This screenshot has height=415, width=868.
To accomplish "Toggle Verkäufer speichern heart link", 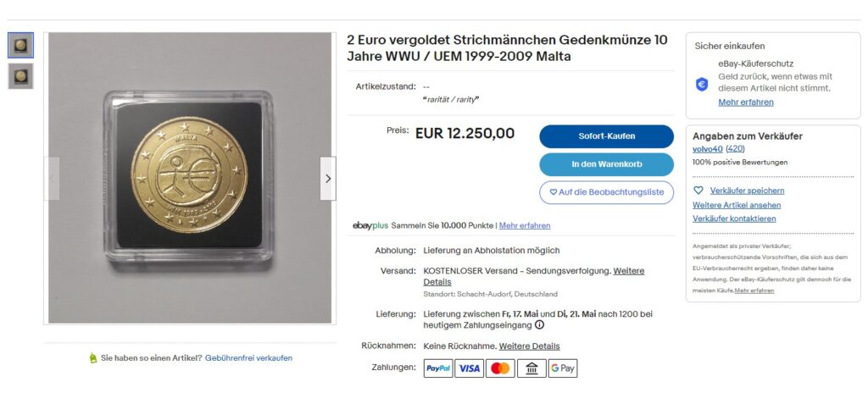I will pyautogui.click(x=739, y=191).
